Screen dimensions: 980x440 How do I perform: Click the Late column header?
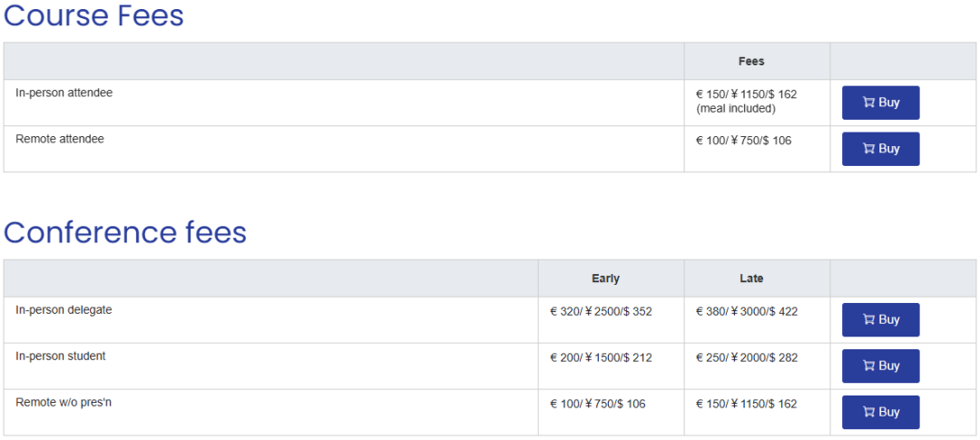[751, 279]
